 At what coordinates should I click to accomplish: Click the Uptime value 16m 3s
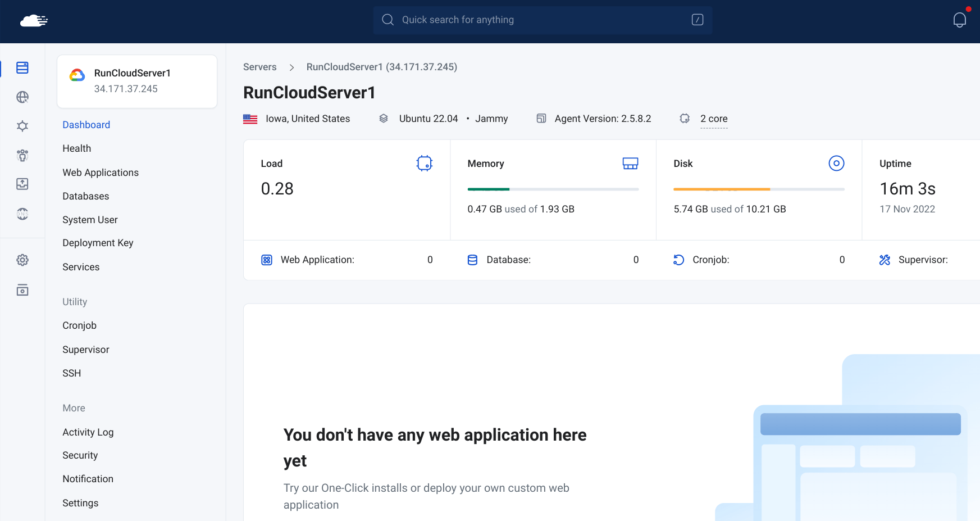(908, 189)
